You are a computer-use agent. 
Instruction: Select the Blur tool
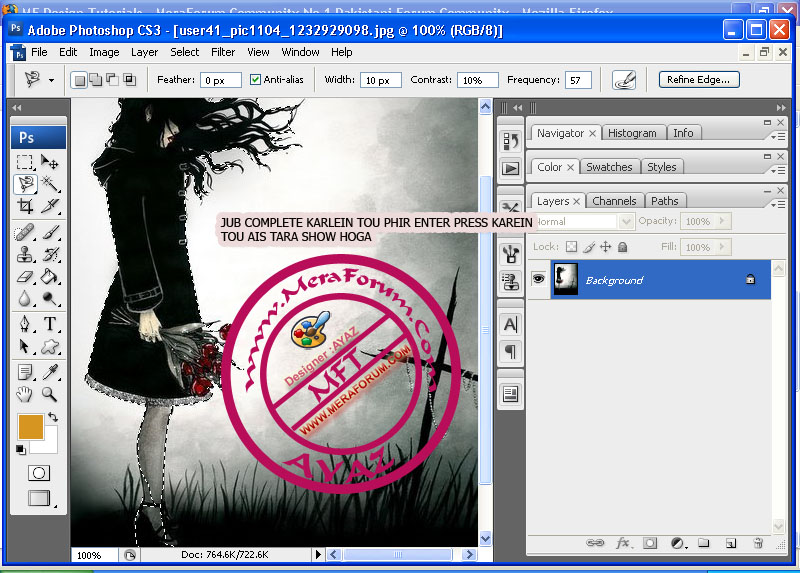click(x=24, y=298)
